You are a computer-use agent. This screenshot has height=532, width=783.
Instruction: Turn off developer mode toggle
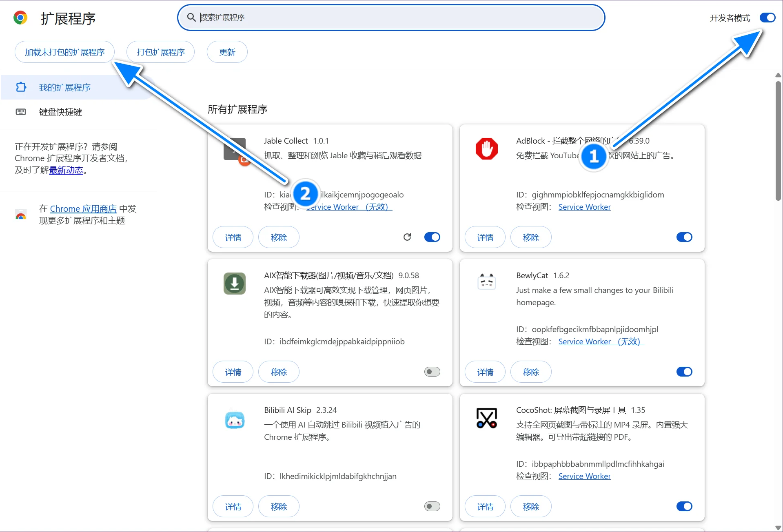tap(767, 18)
